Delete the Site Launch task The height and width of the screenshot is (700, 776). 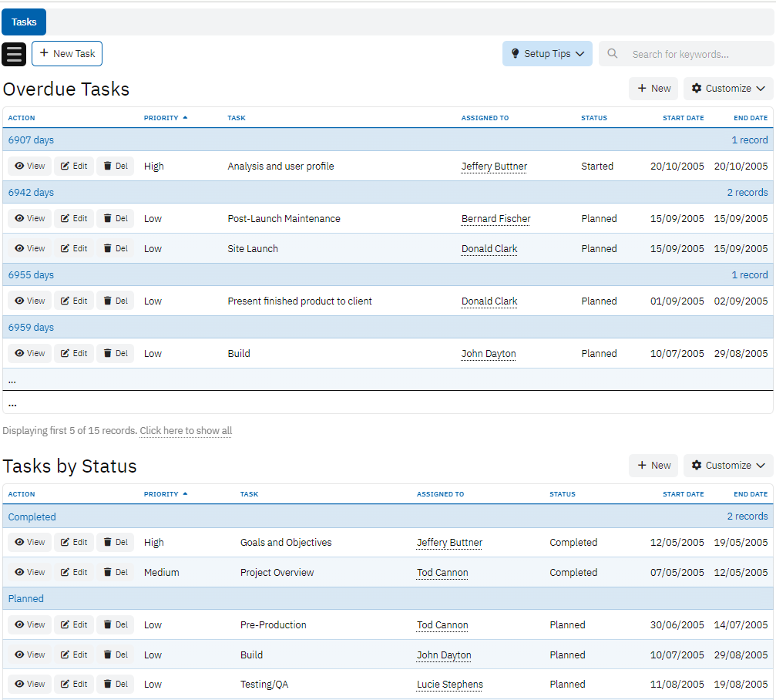[x=116, y=249]
